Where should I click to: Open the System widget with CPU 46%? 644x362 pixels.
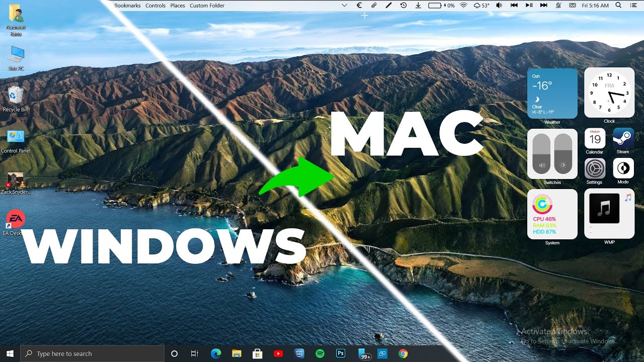(x=552, y=214)
